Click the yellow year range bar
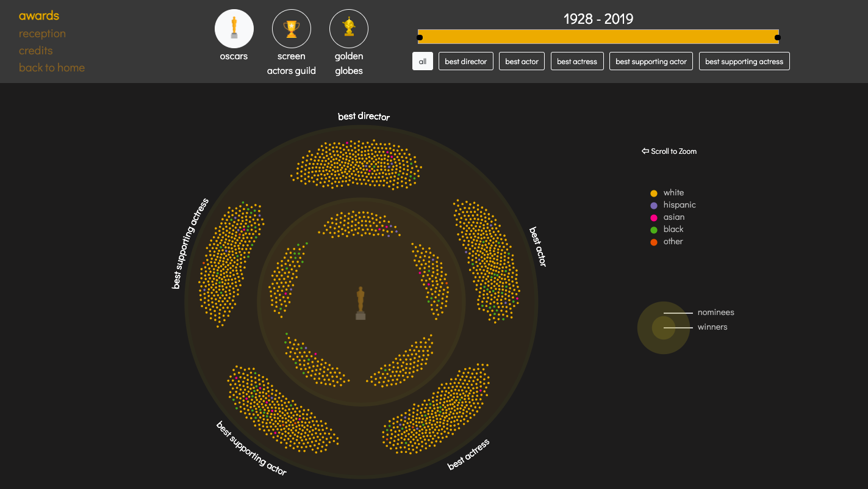The image size is (868, 489). [598, 37]
